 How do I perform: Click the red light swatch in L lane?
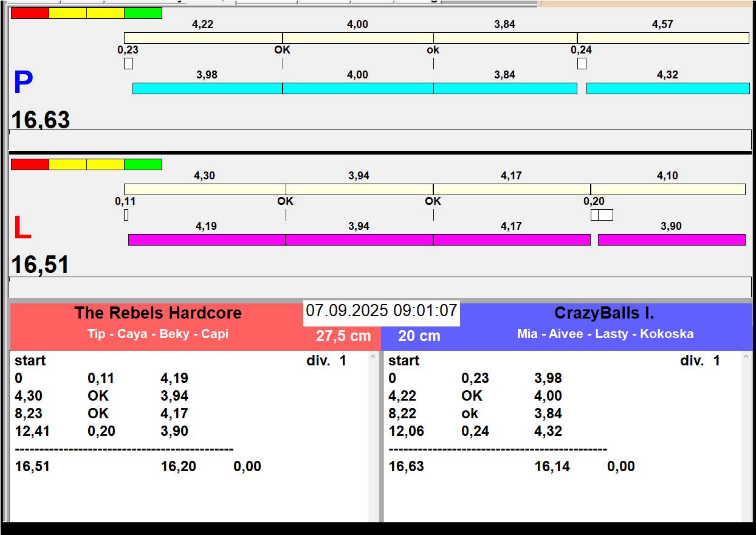(30, 165)
